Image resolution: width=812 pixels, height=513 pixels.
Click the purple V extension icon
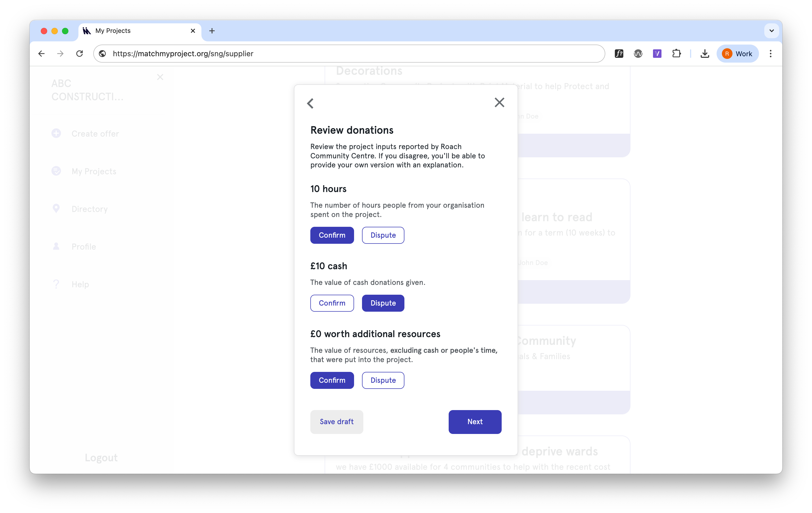[x=657, y=54]
